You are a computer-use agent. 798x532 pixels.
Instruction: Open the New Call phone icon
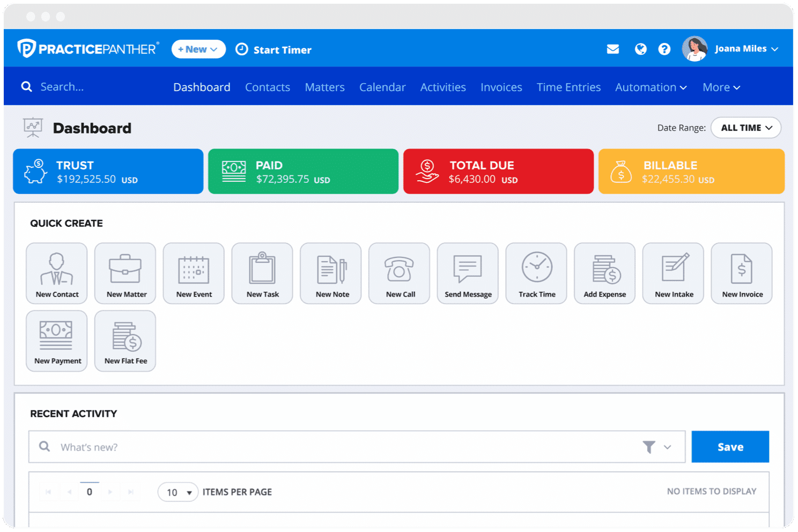[x=399, y=273]
